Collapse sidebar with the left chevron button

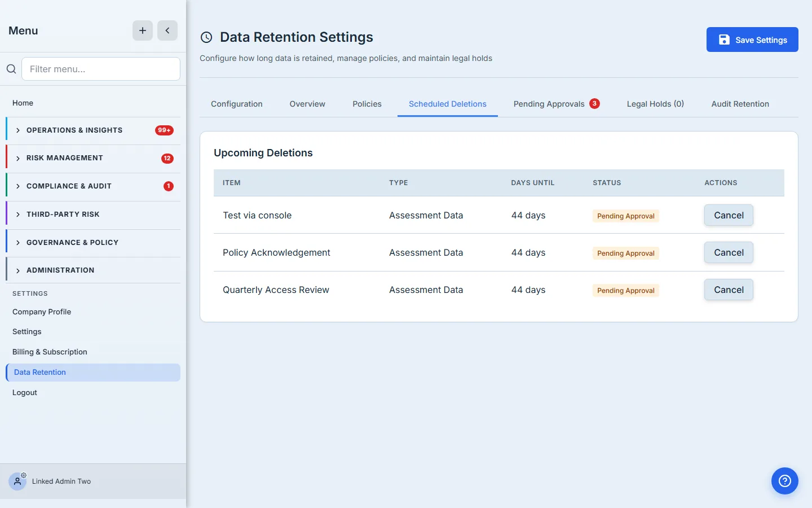[167, 30]
